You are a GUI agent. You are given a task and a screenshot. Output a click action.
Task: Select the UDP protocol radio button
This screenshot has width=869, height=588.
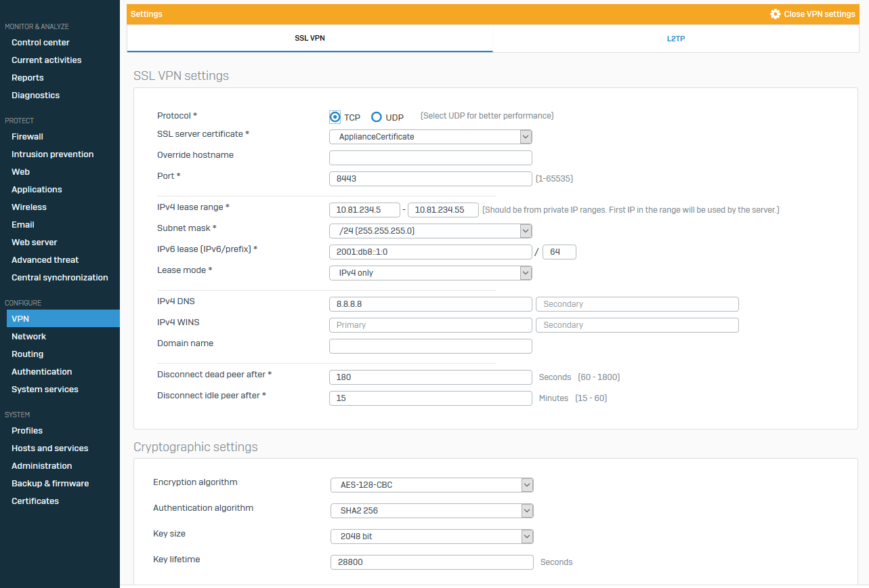pos(377,117)
